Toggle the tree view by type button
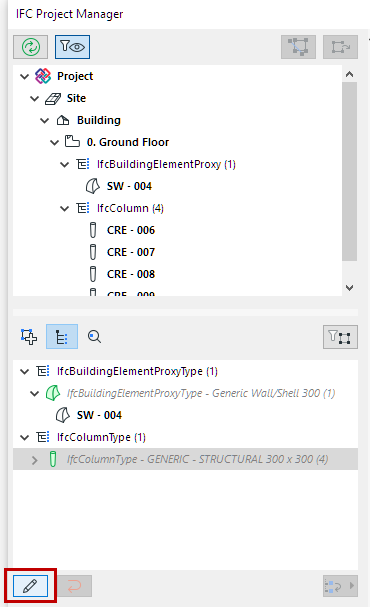The image size is (370, 607). coord(62,337)
